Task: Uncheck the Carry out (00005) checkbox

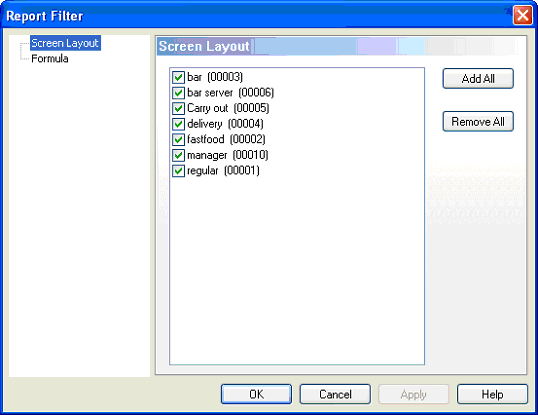Action: pyautogui.click(x=178, y=108)
